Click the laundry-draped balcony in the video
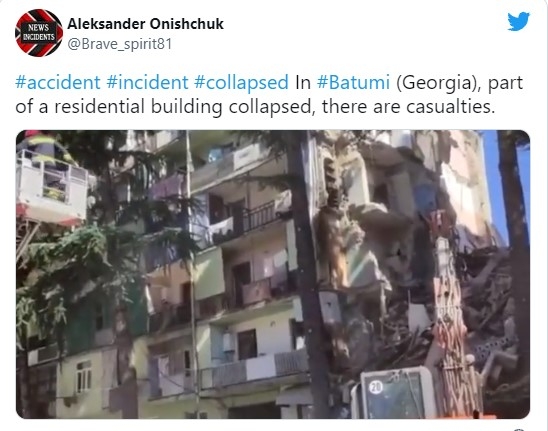The image size is (548, 431). 249,218
